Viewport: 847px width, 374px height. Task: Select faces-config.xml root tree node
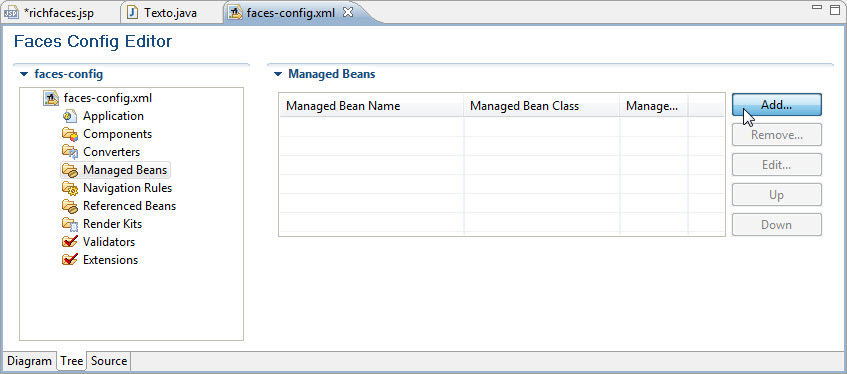pos(107,98)
